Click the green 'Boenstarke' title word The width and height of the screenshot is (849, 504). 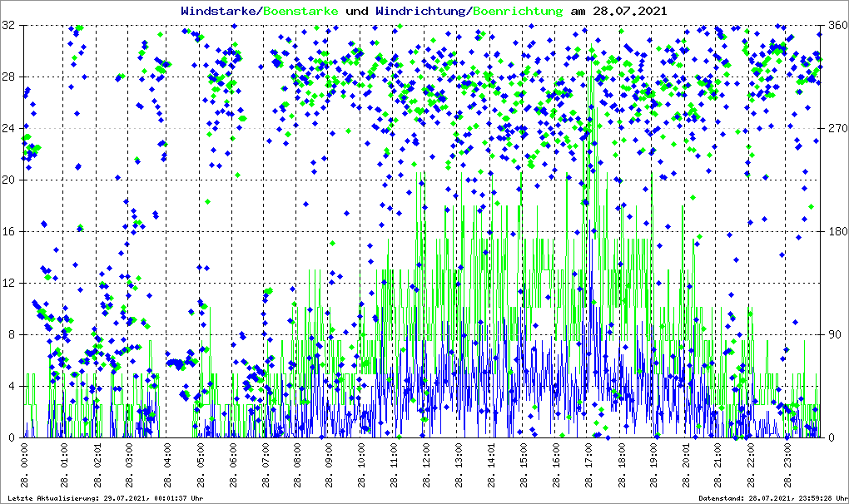point(300,11)
